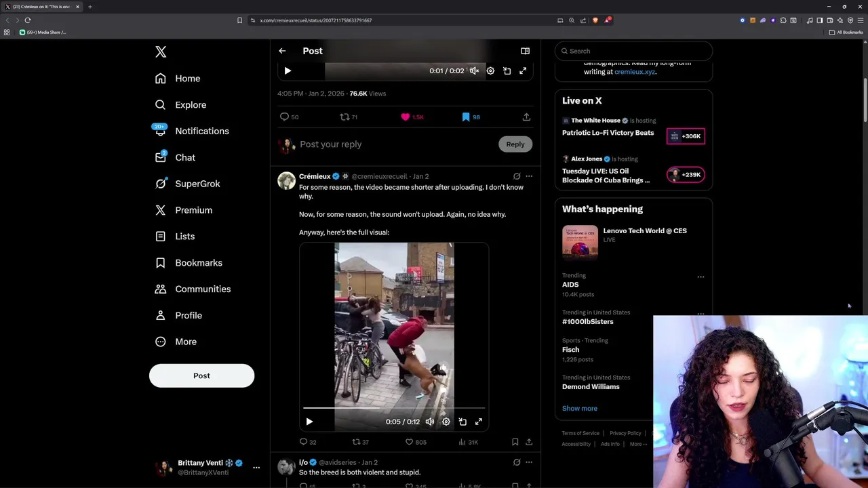Open SuperGrok in the sidebar
This screenshot has height=488, width=868.
(187, 184)
